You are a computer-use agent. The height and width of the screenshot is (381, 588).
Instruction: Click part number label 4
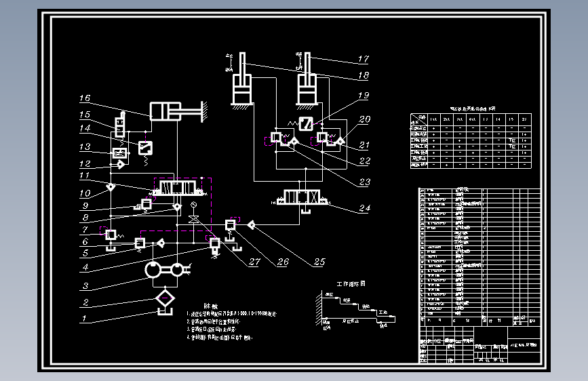[85, 267]
